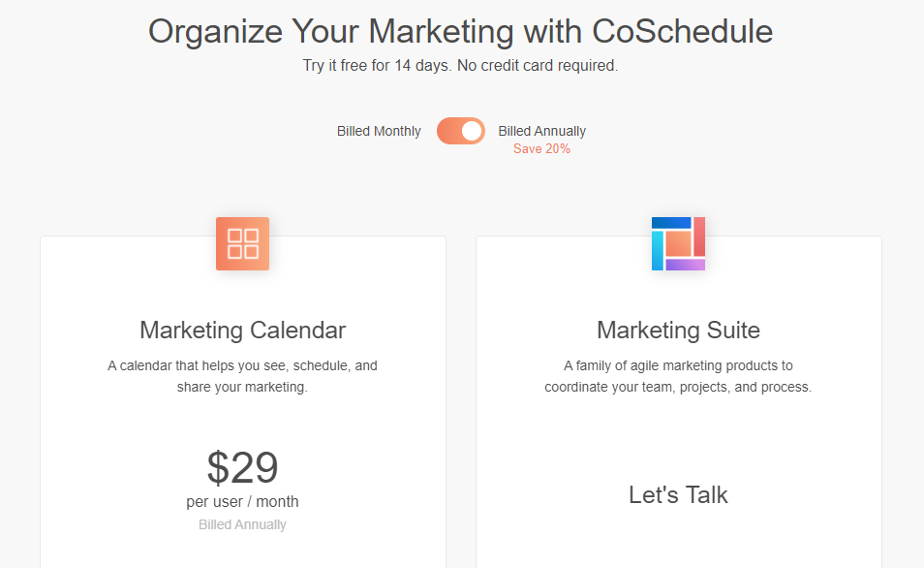Click the Marketing Calendar plan title

pyautogui.click(x=242, y=330)
